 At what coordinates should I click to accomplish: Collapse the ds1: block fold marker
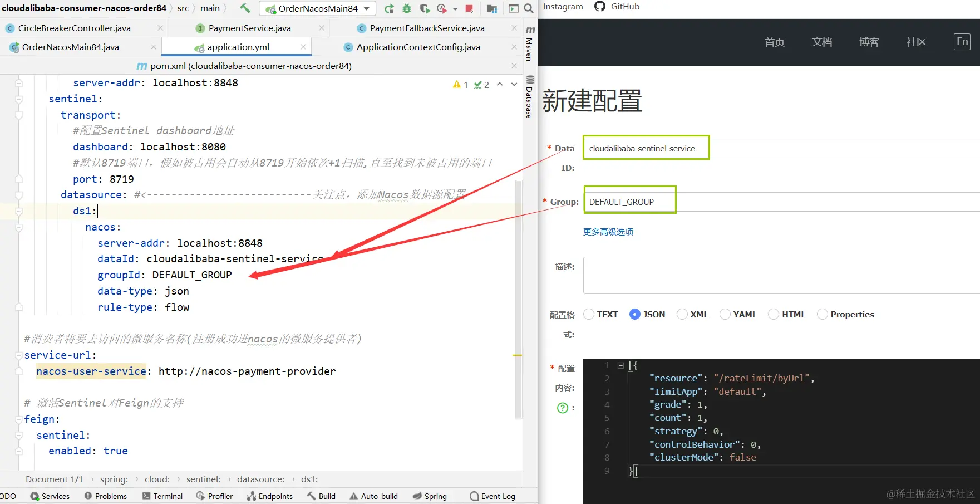pyautogui.click(x=19, y=212)
